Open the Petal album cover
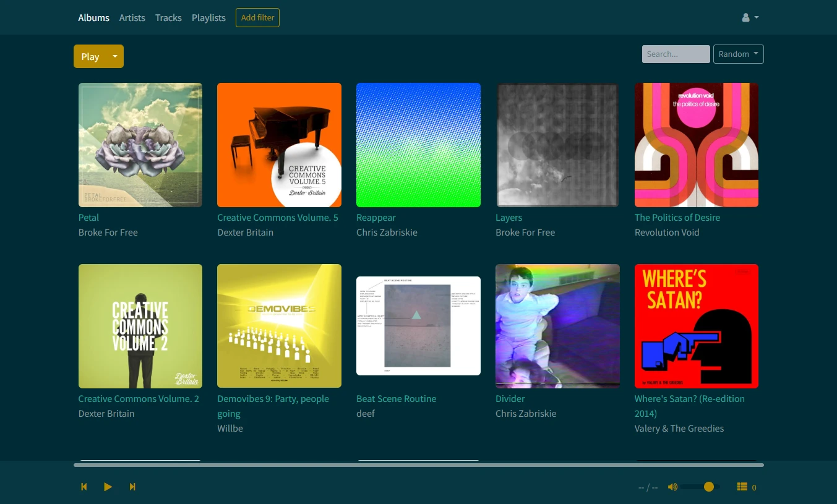837x504 pixels. pyautogui.click(x=140, y=145)
